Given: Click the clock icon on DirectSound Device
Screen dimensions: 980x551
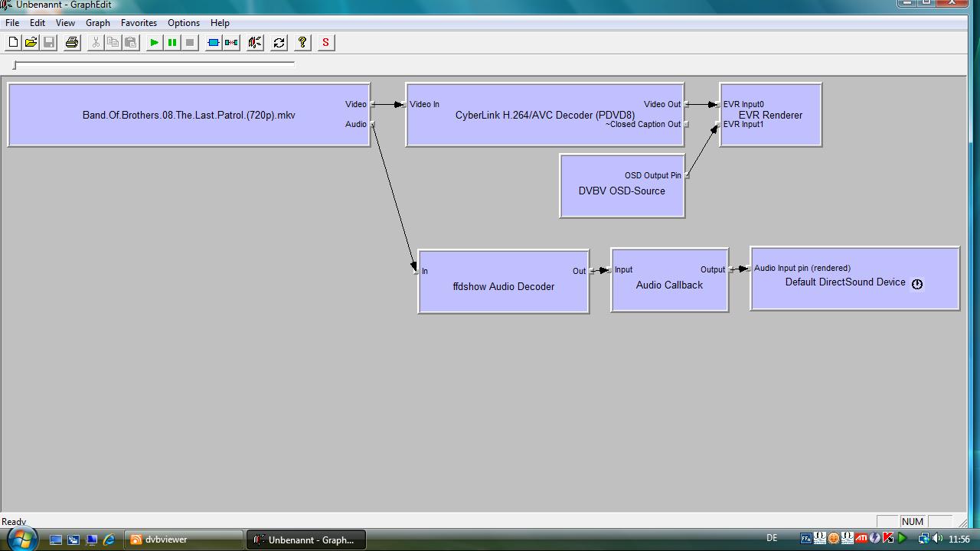Looking at the screenshot, I should click(916, 284).
